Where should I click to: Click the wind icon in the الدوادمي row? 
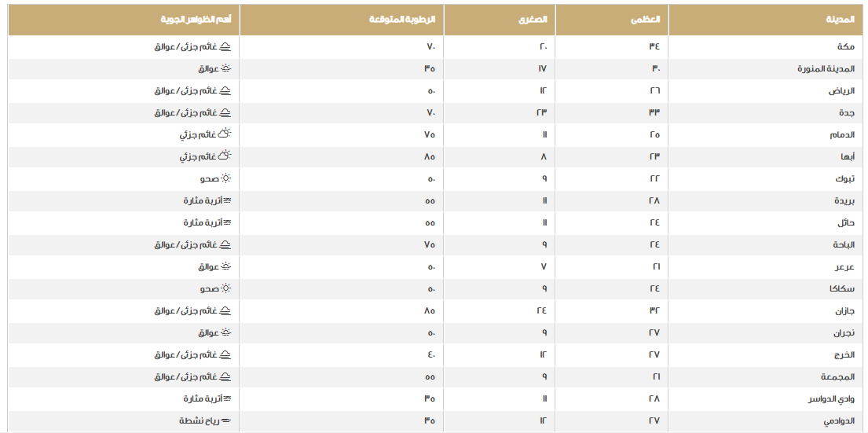coord(226,420)
